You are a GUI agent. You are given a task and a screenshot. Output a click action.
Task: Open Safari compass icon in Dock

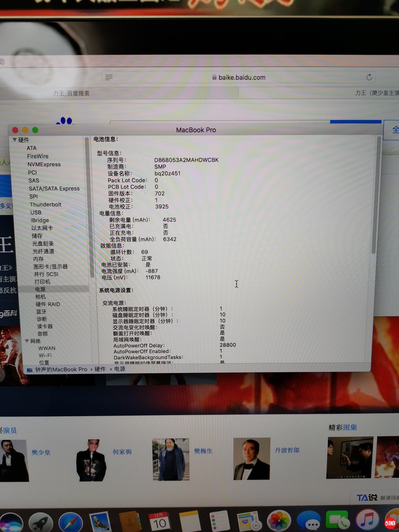(71, 523)
